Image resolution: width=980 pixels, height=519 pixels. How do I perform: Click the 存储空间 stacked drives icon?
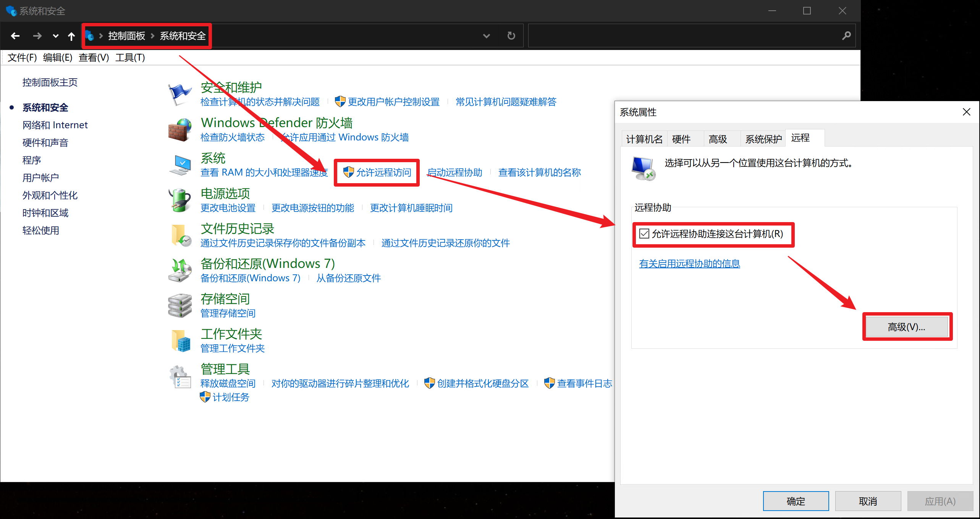coord(180,305)
